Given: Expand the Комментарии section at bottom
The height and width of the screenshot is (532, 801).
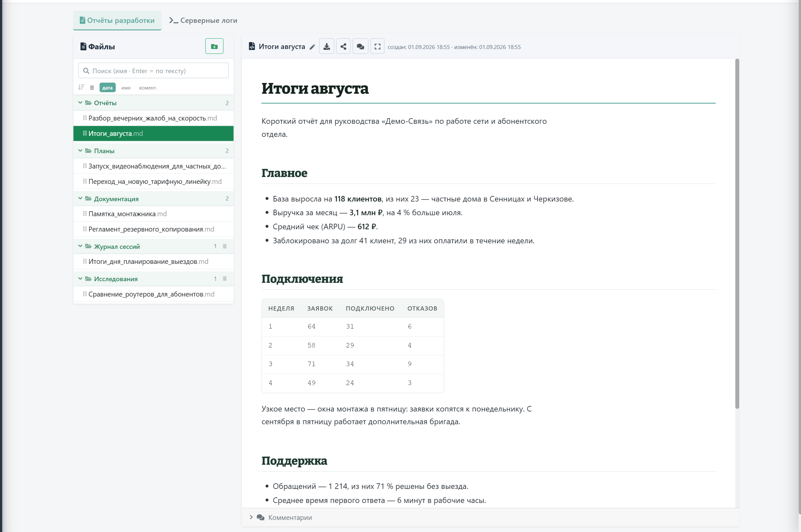Looking at the screenshot, I should pyautogui.click(x=490, y=517).
